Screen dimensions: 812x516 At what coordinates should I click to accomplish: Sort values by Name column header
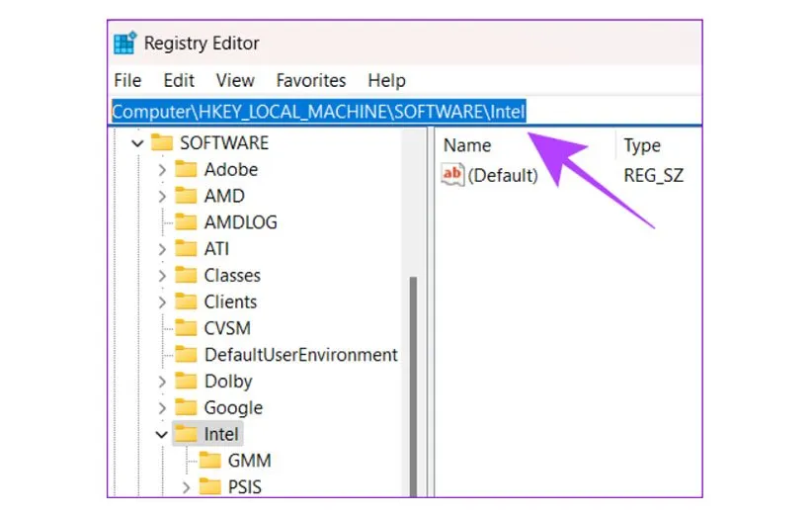pyautogui.click(x=467, y=145)
